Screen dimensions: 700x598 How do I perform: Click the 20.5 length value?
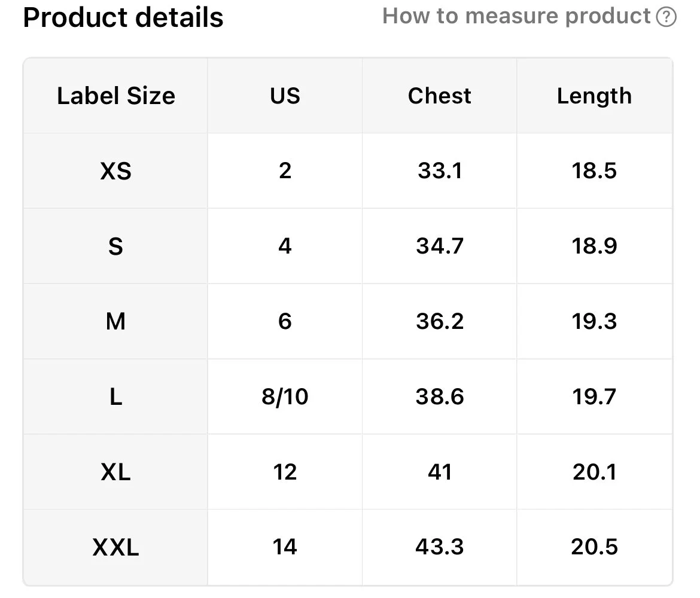coord(594,547)
